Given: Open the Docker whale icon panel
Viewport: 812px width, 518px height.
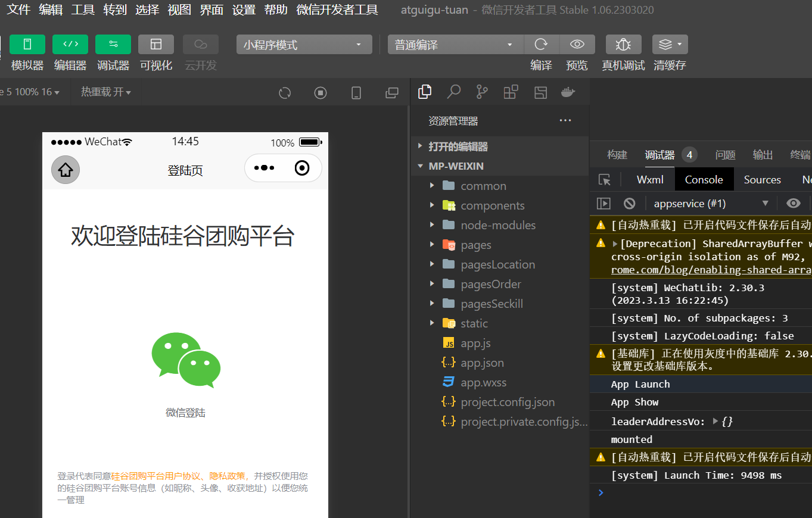Looking at the screenshot, I should (568, 92).
